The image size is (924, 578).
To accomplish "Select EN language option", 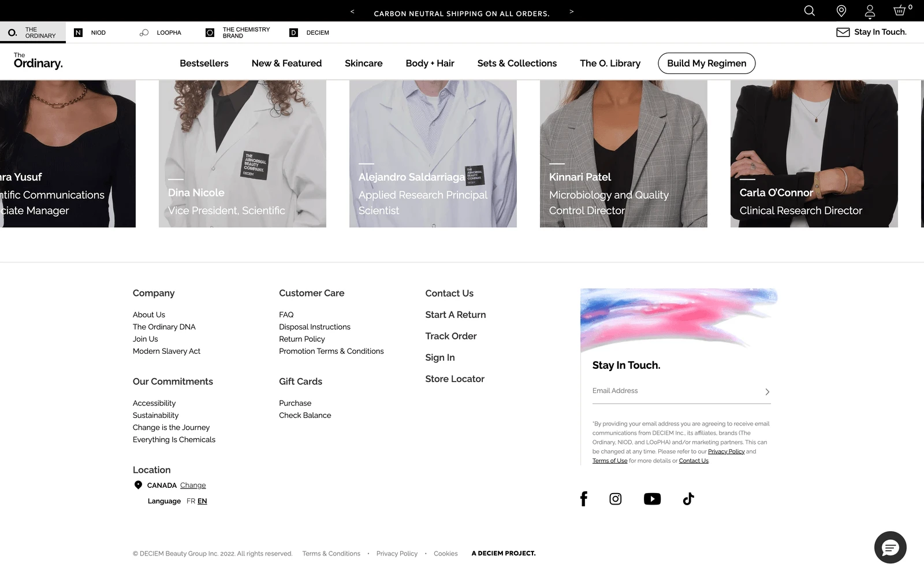I will coord(202,501).
